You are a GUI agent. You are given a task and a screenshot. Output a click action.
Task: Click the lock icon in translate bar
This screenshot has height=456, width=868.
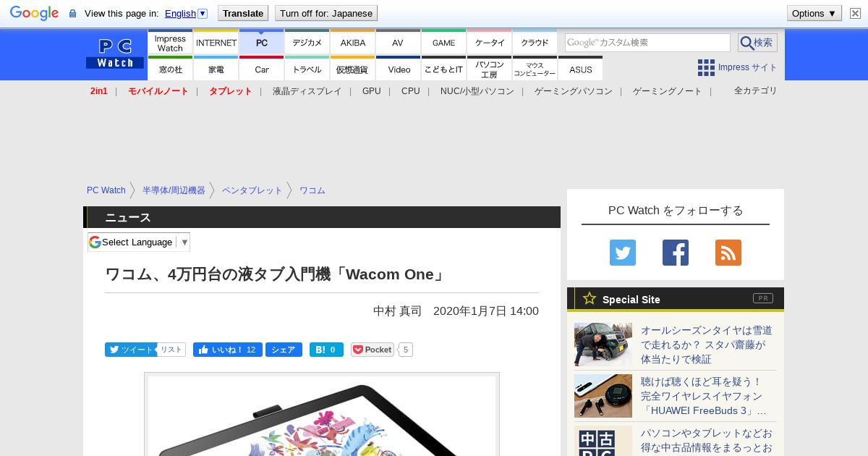click(72, 14)
